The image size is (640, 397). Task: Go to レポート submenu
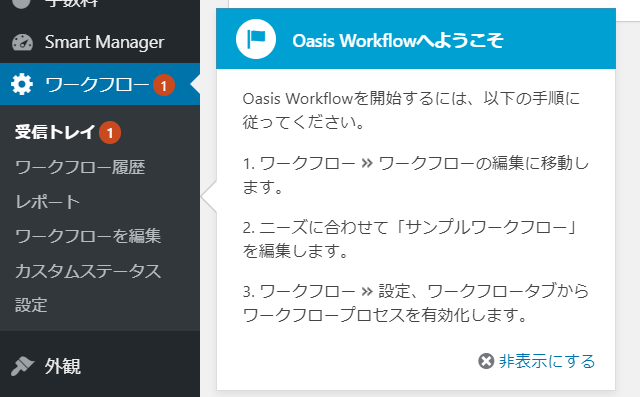click(x=47, y=202)
